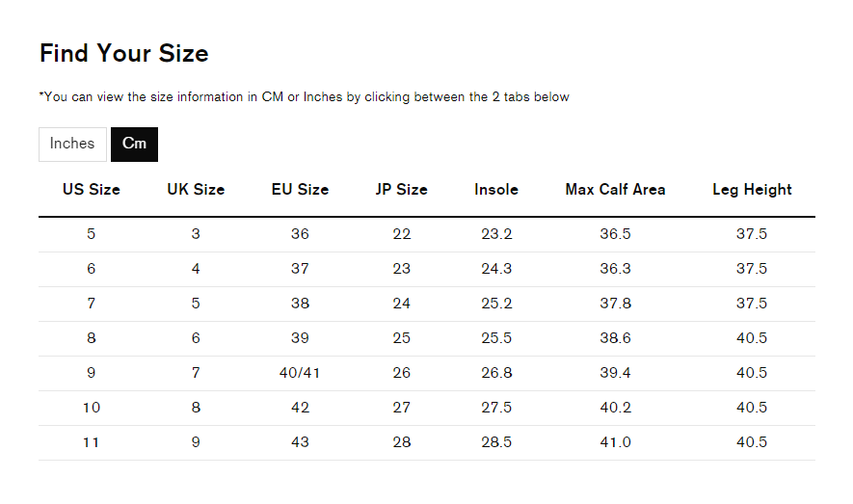853x504 pixels.
Task: Click the Find Your Size heading
Action: click(x=124, y=53)
